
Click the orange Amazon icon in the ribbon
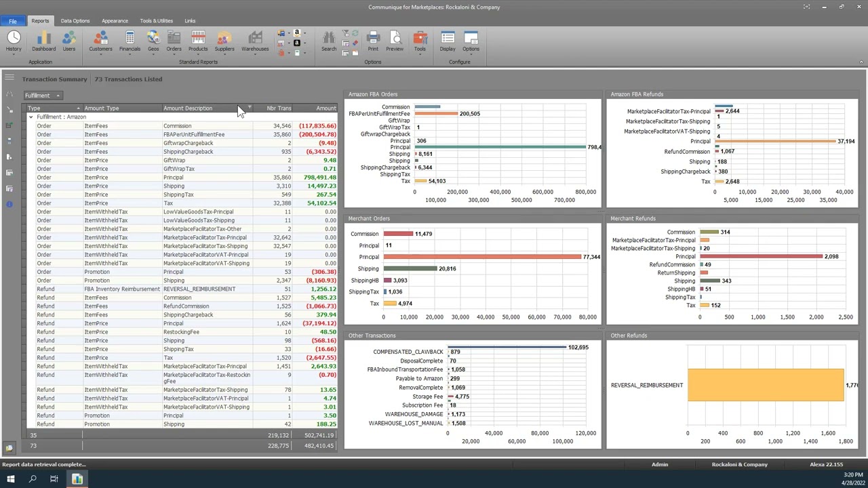(297, 33)
